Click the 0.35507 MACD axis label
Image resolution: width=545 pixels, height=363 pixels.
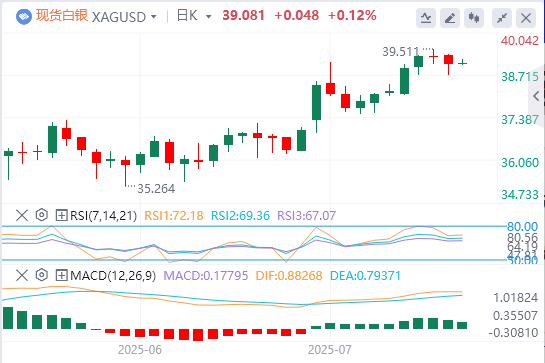(515, 316)
